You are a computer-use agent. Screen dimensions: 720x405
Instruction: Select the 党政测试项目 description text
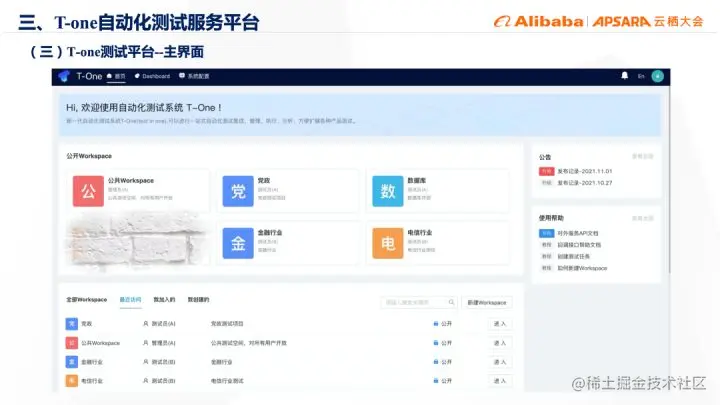227,324
